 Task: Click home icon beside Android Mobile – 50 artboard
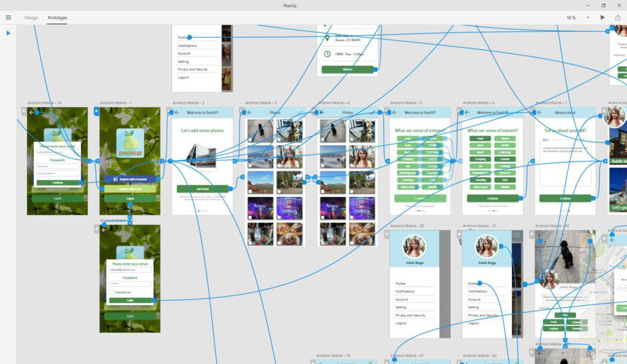(387, 234)
